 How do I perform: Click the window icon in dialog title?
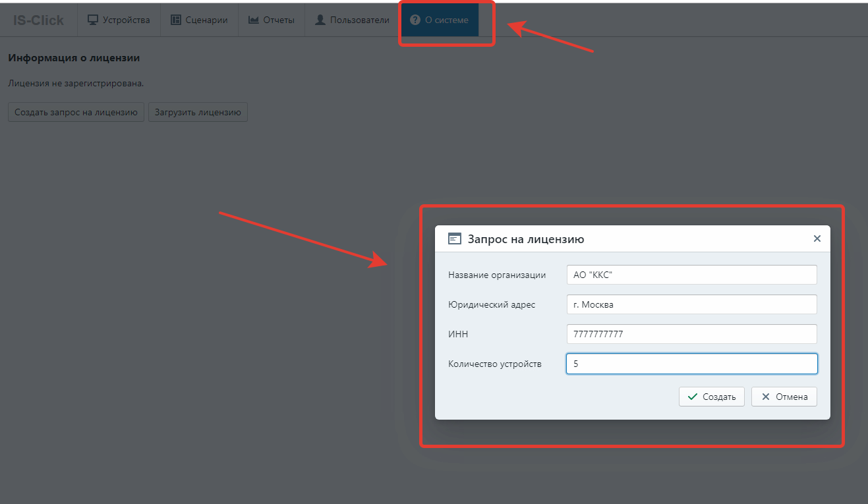[455, 238]
